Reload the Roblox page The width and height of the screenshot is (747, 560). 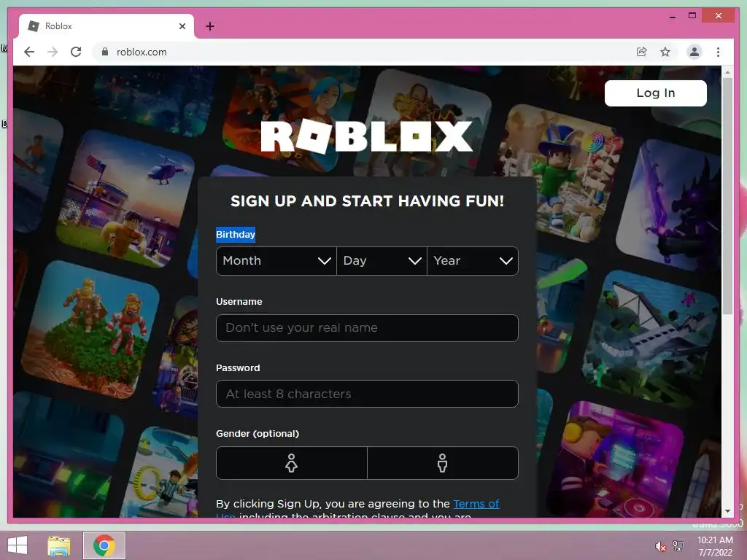(x=76, y=52)
